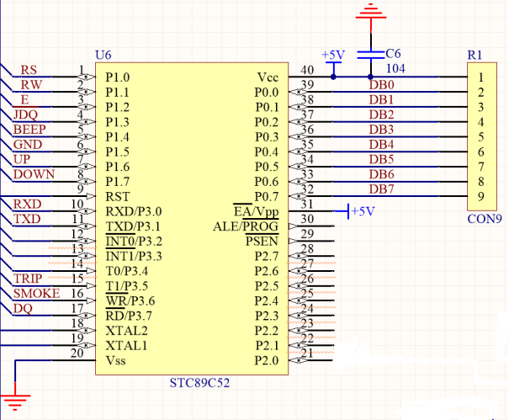The image size is (509, 420).
Task: Click the RS net label
Action: [29, 70]
